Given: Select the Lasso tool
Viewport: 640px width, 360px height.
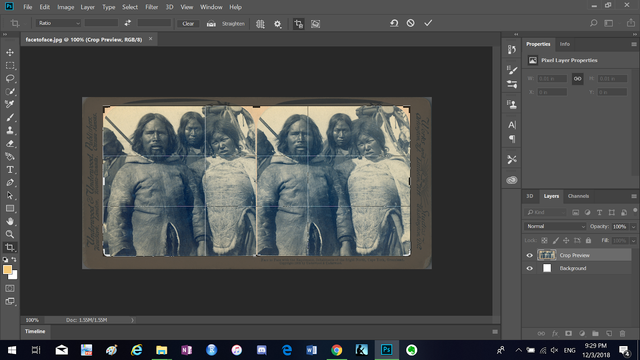Looking at the screenshot, I should coord(10,78).
